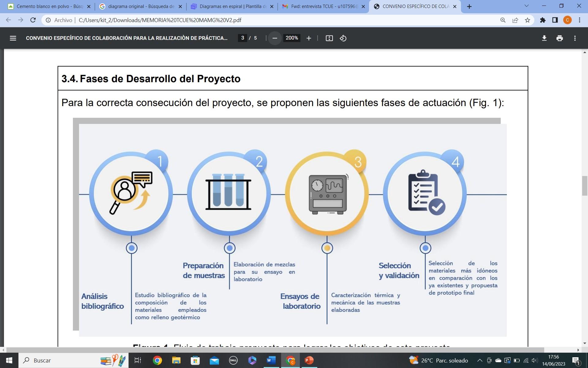The width and height of the screenshot is (588, 368).
Task: Download the PDF file
Action: 544,38
